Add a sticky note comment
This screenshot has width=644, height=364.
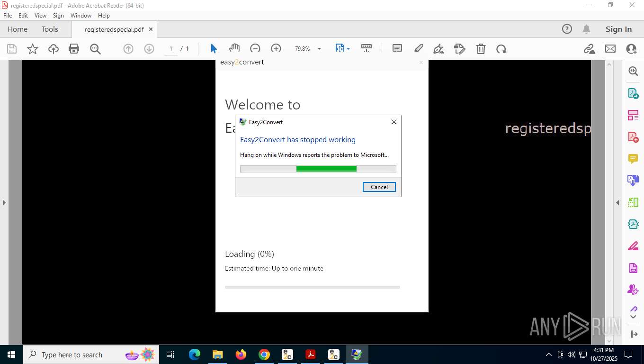click(x=397, y=48)
